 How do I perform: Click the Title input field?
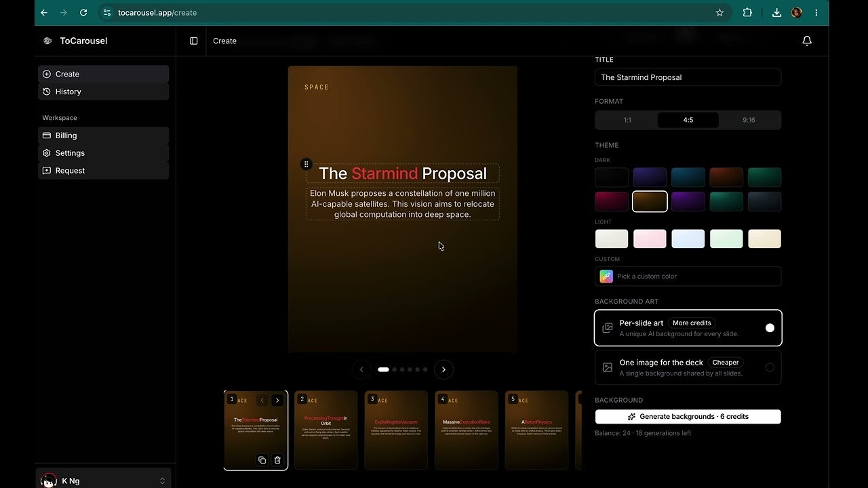[x=688, y=77]
